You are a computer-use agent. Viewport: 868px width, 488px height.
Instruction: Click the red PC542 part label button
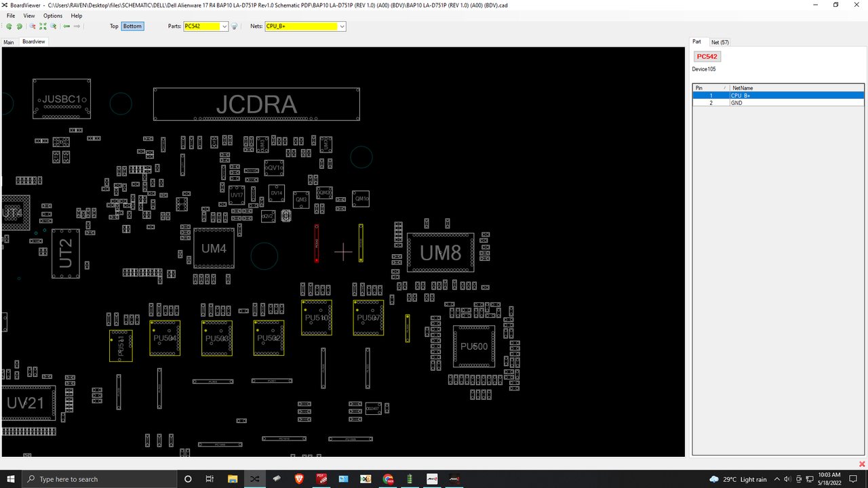(707, 57)
